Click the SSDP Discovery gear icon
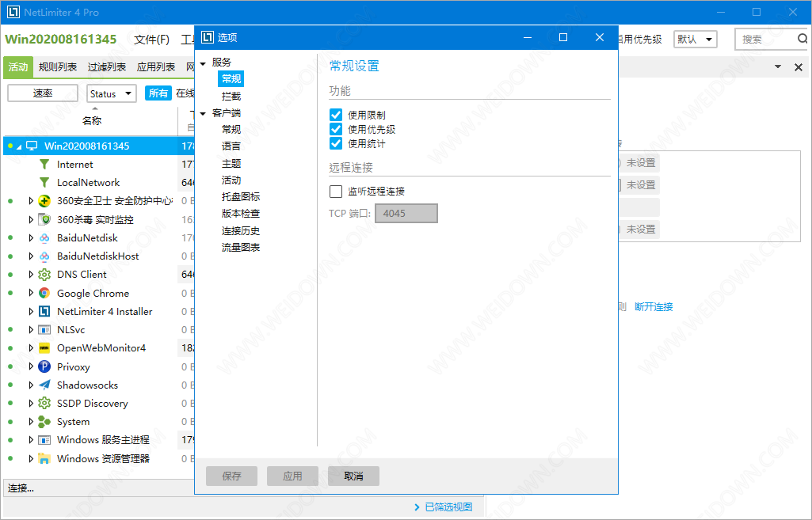 click(x=44, y=404)
